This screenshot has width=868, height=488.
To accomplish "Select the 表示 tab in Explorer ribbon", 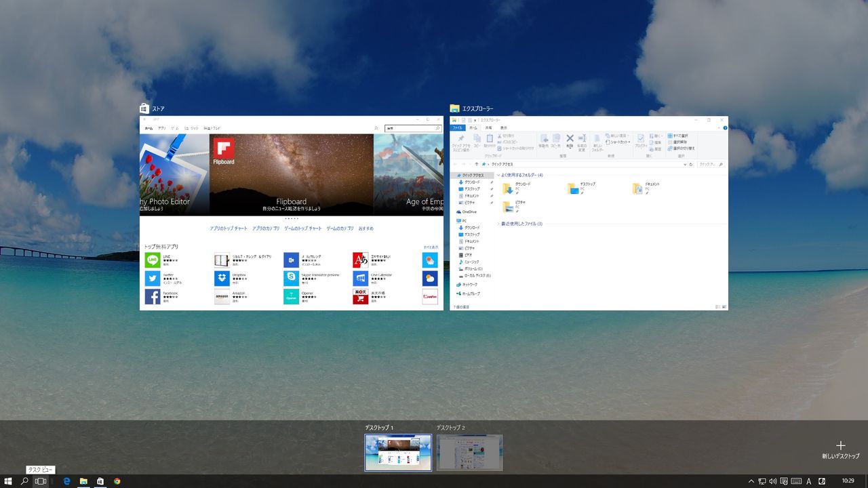I will [x=504, y=127].
